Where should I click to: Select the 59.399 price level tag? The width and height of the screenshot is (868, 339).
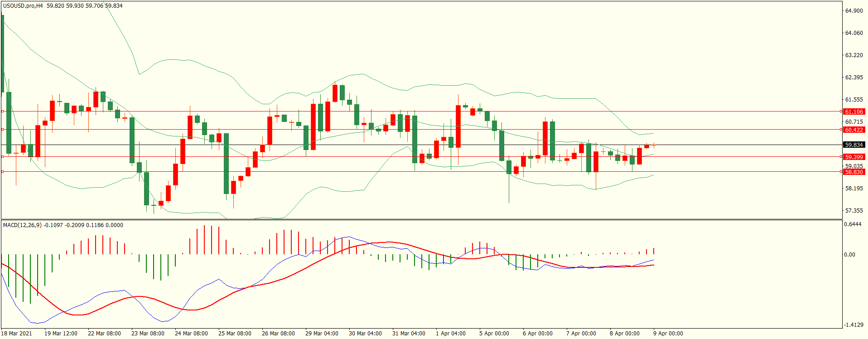point(854,157)
